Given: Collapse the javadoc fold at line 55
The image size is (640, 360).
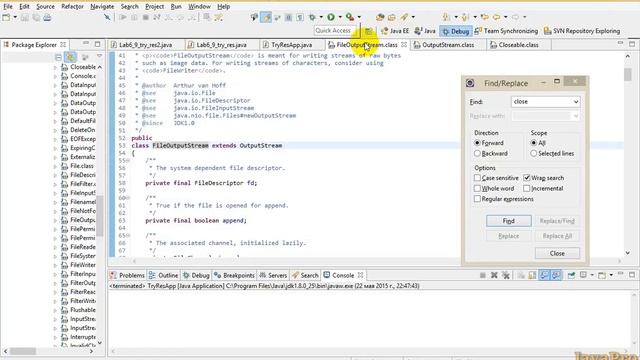Looking at the screenshot, I should coord(128,160).
